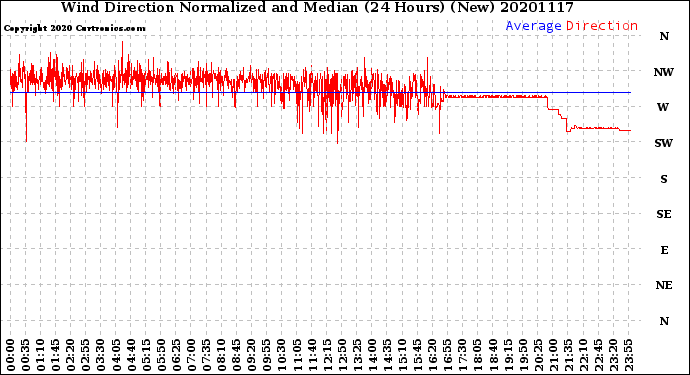Click the 'NE' axis label
The width and height of the screenshot is (690, 375).
[664, 286]
